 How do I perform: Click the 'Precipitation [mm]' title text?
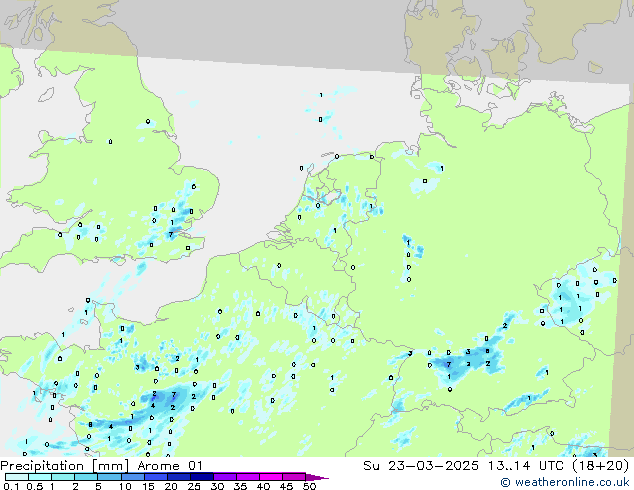(65, 466)
